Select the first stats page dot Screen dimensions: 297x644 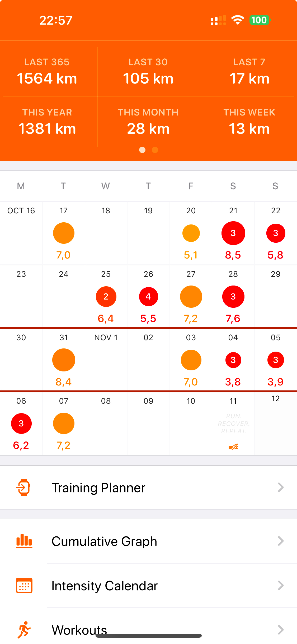click(x=142, y=150)
